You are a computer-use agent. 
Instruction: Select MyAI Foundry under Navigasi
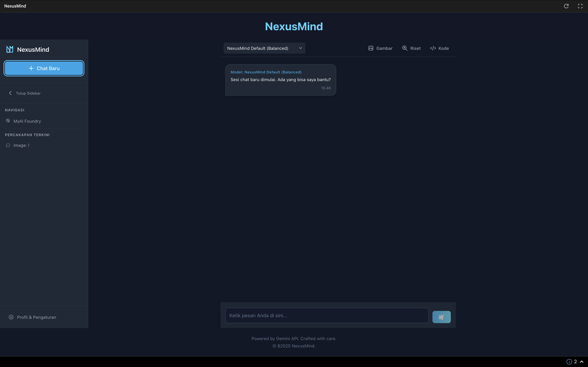(x=27, y=121)
